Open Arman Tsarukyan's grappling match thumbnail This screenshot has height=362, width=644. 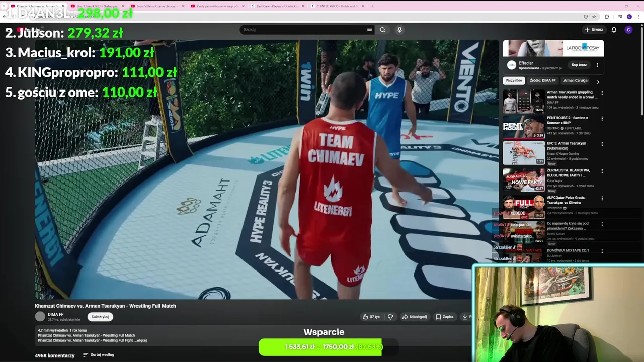point(524,101)
